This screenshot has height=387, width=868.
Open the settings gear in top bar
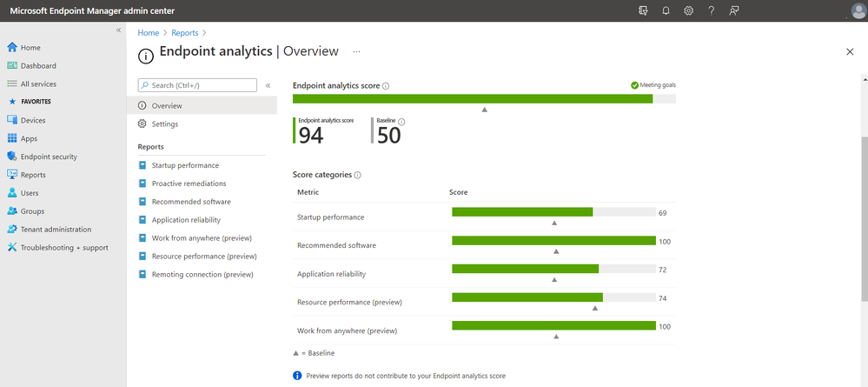688,10
